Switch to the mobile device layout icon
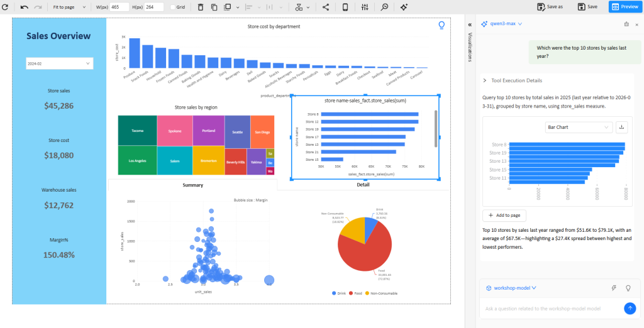Screen dimensions: 644x328 pyautogui.click(x=345, y=7)
